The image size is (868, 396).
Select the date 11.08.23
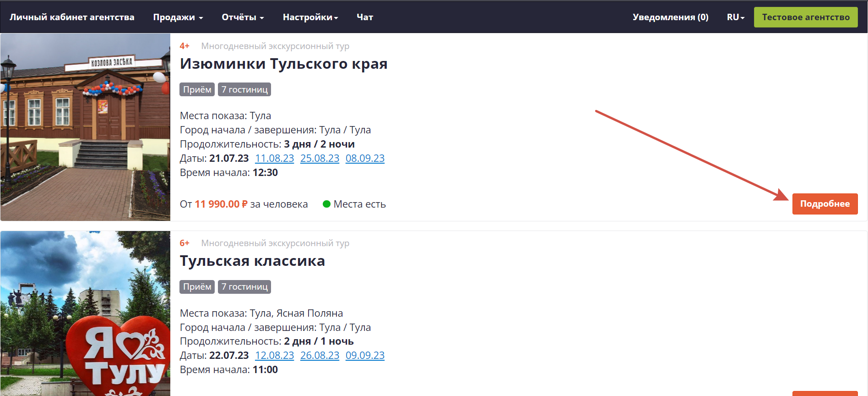point(274,159)
